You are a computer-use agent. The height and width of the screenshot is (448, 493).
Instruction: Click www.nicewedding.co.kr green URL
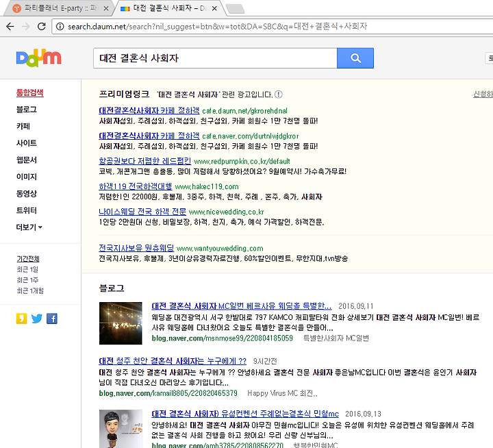pyautogui.click(x=227, y=212)
